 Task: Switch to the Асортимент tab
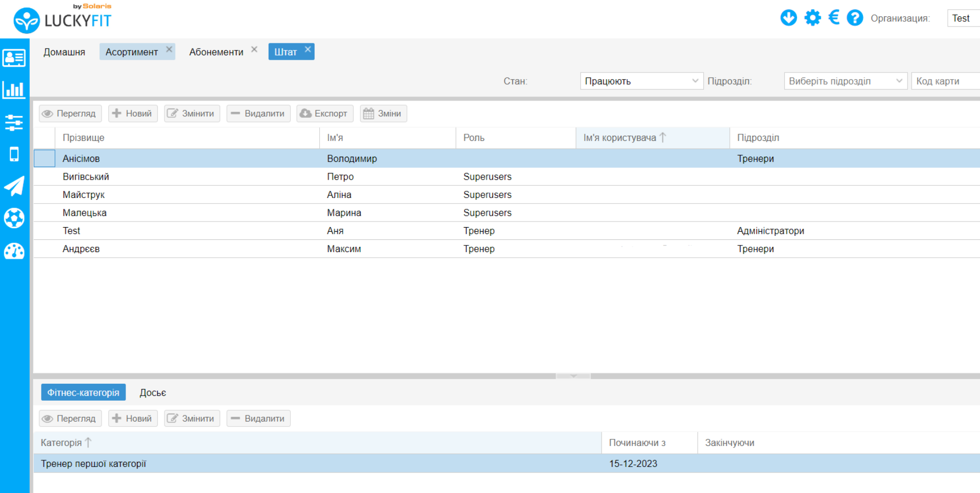pos(132,52)
